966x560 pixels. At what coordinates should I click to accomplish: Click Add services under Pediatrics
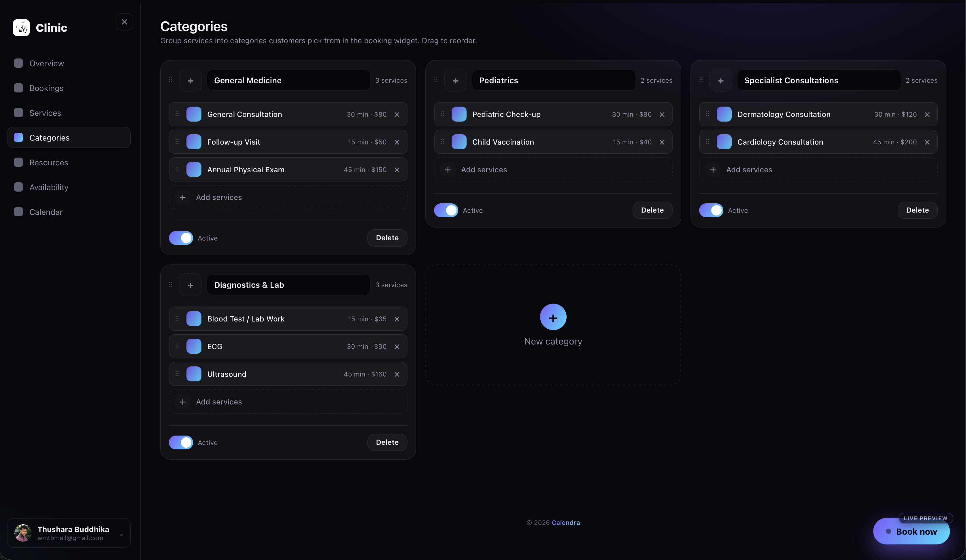pos(553,170)
